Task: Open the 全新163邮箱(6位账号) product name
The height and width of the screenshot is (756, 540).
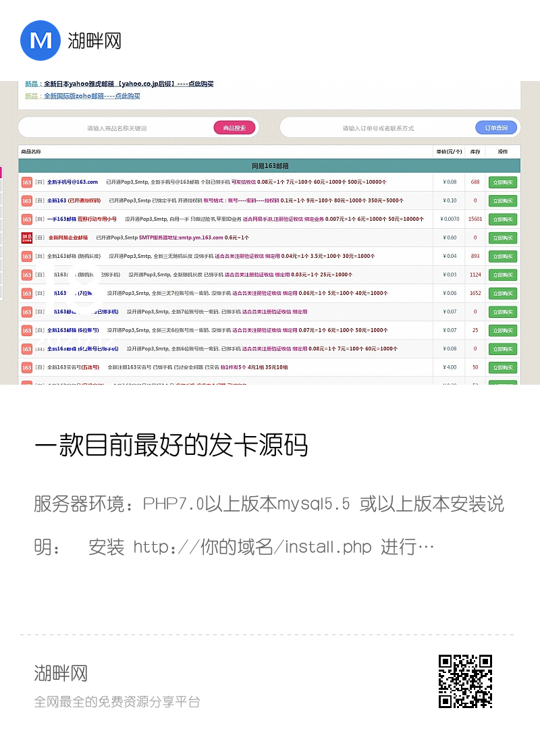Action: [73, 330]
